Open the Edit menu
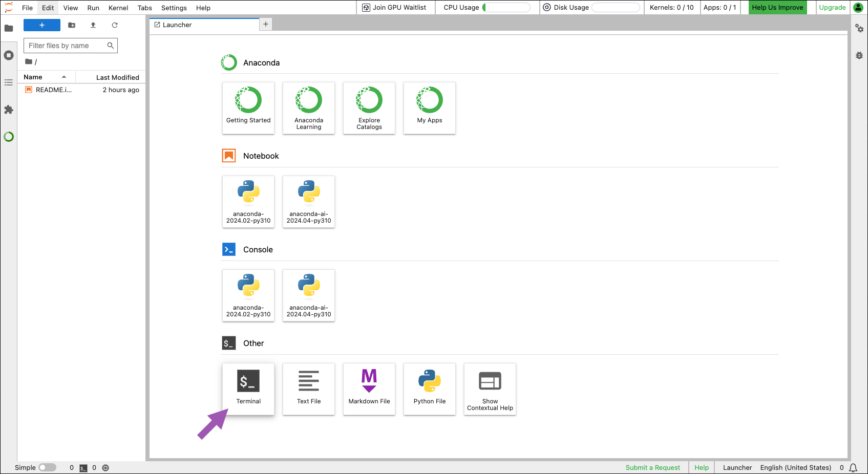The image size is (868, 474). (x=48, y=8)
